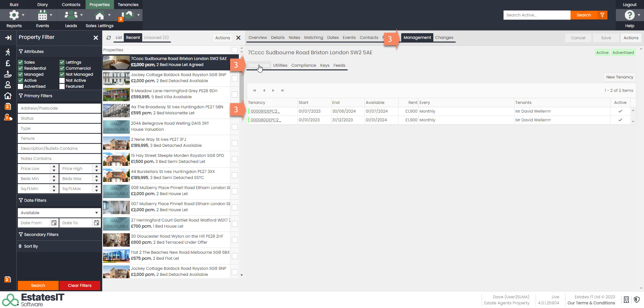This screenshot has width=644, height=308.
Task: Click the Help question mark icon
Action: [x=629, y=15]
